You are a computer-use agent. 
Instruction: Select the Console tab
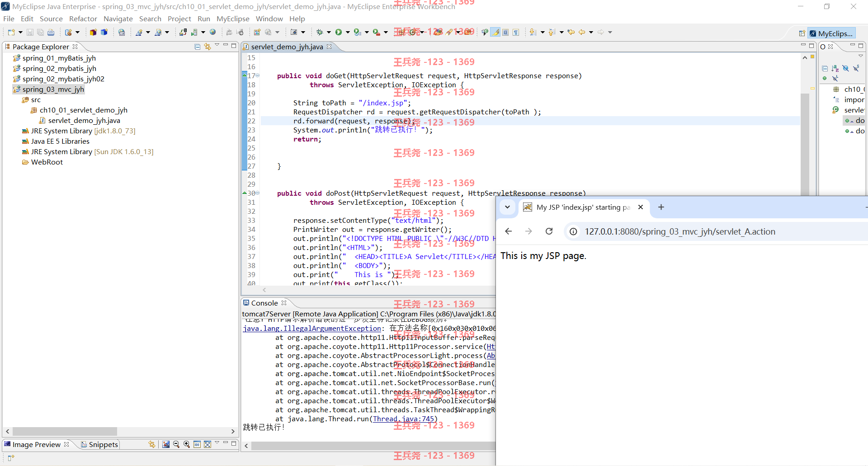coord(264,303)
